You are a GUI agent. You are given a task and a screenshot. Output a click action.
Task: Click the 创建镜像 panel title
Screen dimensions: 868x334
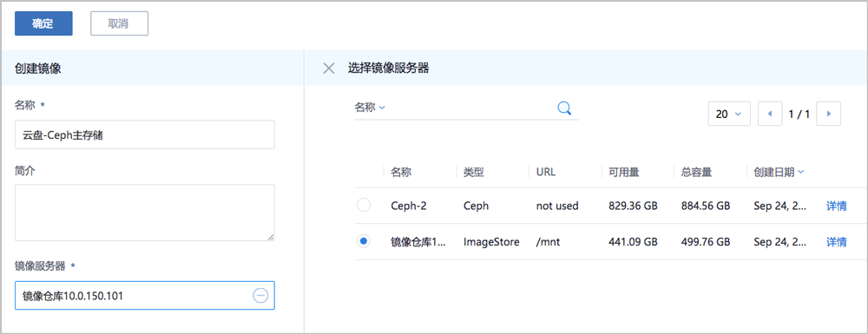38,69
